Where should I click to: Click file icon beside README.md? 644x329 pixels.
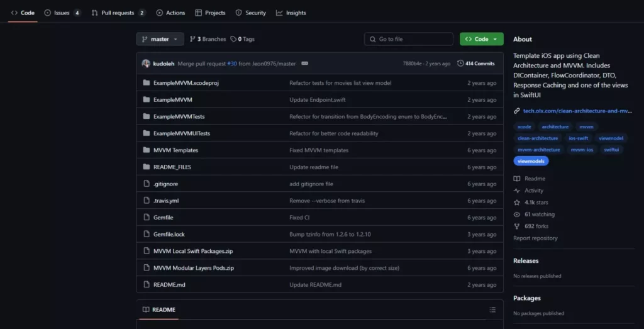146,284
